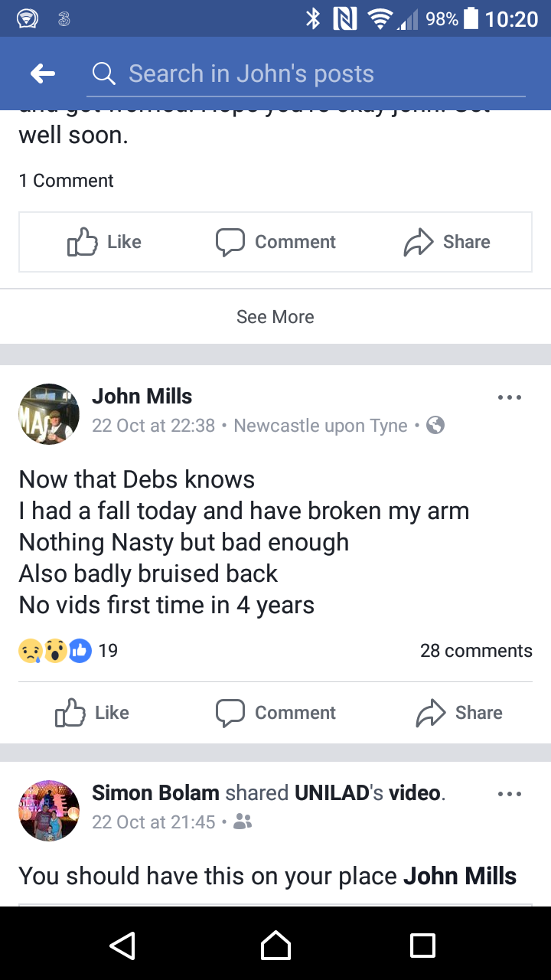Image resolution: width=551 pixels, height=980 pixels.
Task: Focus the Search in John's posts field
Action: pyautogui.click(x=306, y=73)
